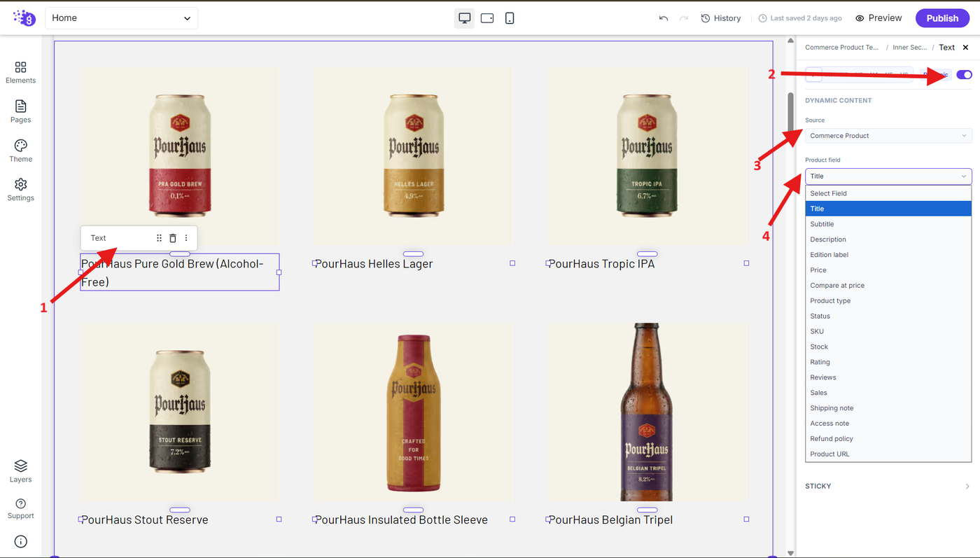The height and width of the screenshot is (558, 980).
Task: Select Refund policy option
Action: pos(888,439)
